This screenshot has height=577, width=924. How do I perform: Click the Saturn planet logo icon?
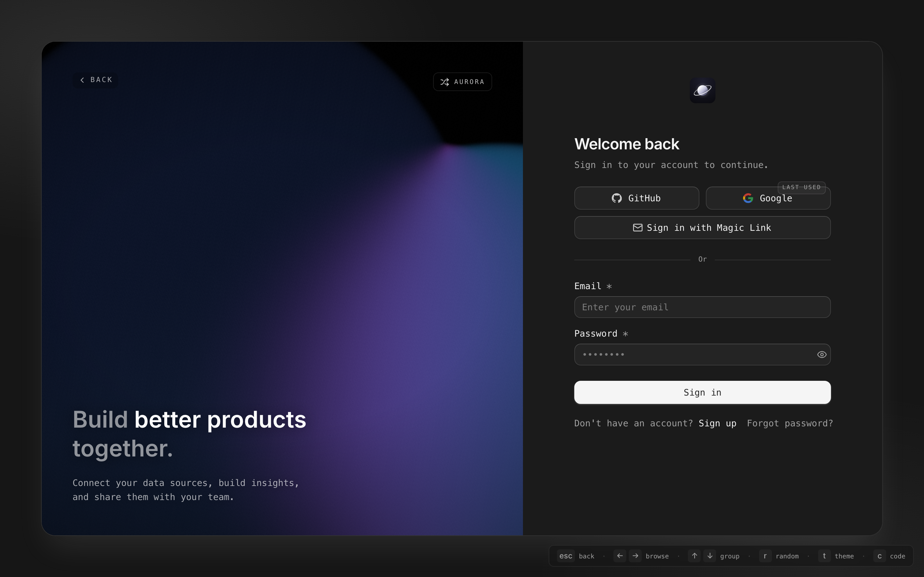pyautogui.click(x=702, y=90)
